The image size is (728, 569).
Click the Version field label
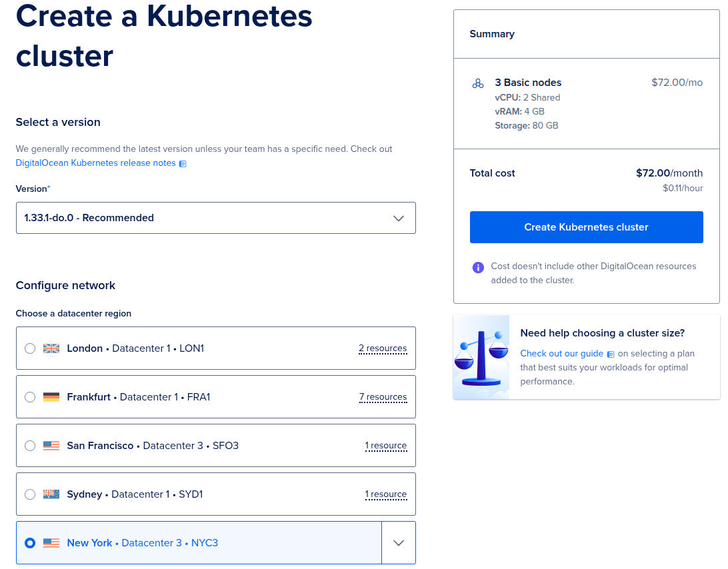tap(33, 189)
